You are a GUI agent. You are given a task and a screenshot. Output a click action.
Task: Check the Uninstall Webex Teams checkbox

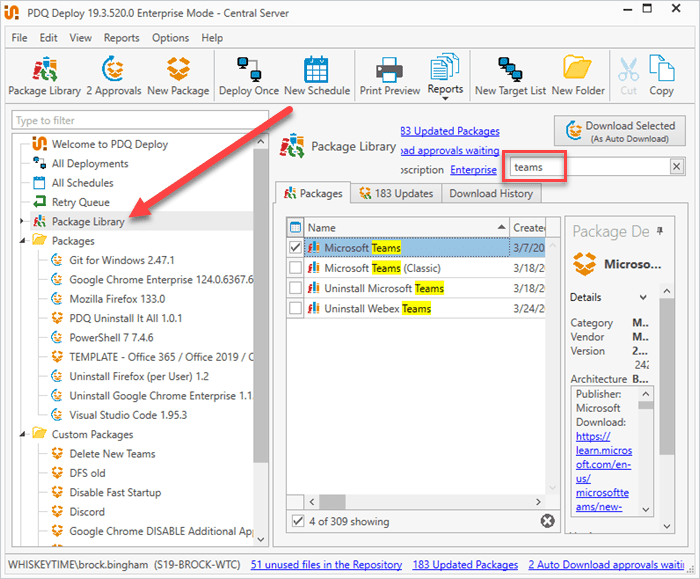coord(295,308)
